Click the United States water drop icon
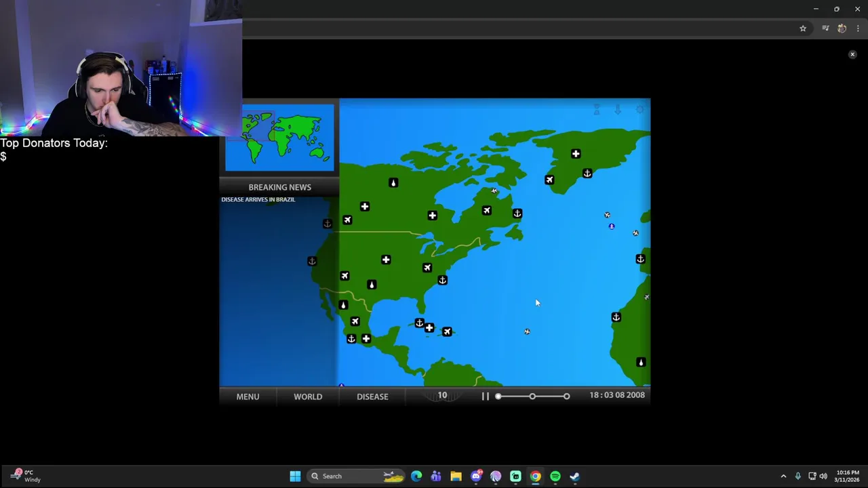Screen dimensions: 868x488 coord(372,285)
